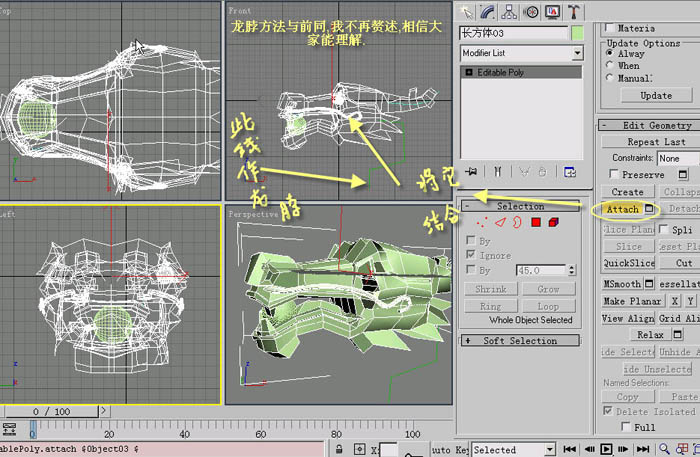Viewport: 700px width, 457px height.
Task: Select Element sub-object level icon
Action: [x=554, y=222]
